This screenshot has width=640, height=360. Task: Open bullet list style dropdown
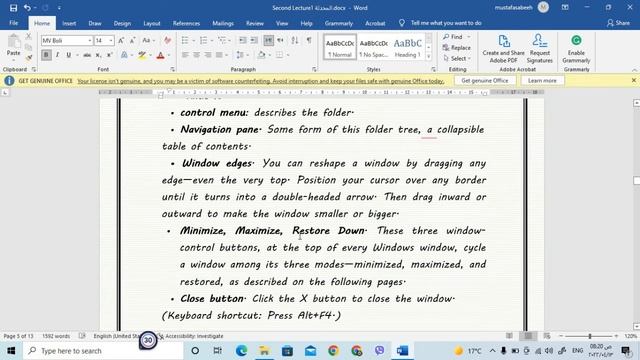pyautogui.click(x=193, y=40)
